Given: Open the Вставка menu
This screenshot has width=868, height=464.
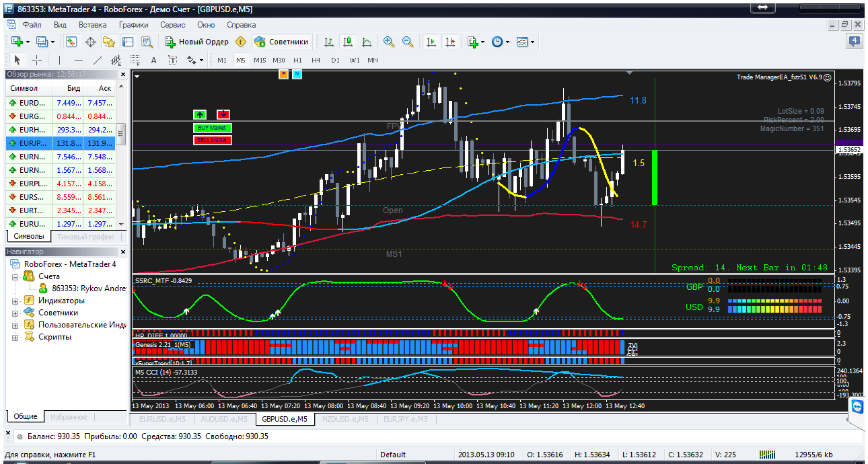Looking at the screenshot, I should tap(92, 24).
